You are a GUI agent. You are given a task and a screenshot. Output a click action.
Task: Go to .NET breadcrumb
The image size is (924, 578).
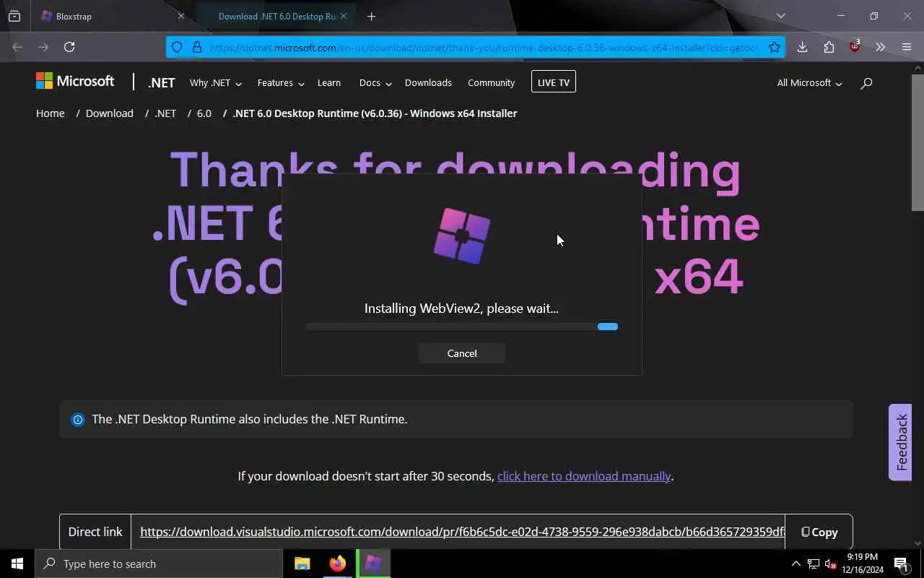(165, 113)
